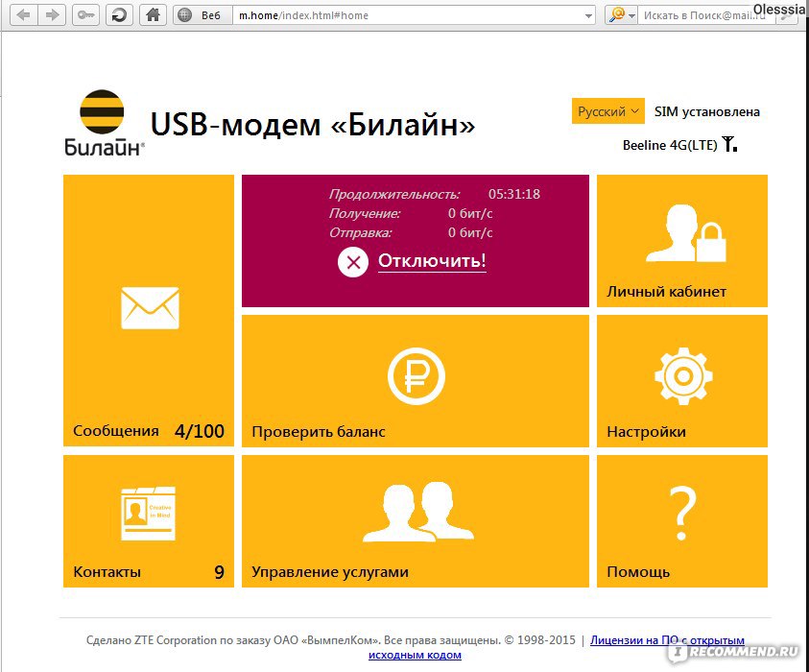
Task: Open 'Лицензии на ПО с открытым исходным кодом' link
Action: click(x=667, y=640)
